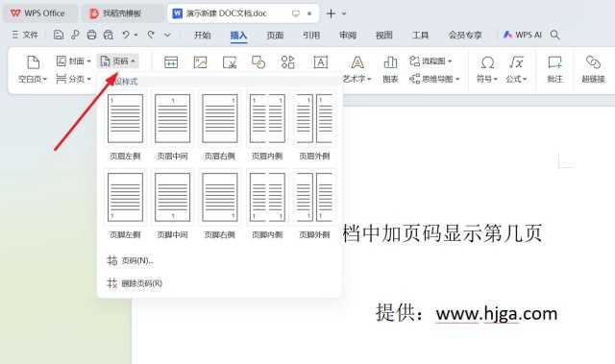The width and height of the screenshot is (615, 364).
Task: Click the Screenshot icon with scissors
Action: pos(230,62)
